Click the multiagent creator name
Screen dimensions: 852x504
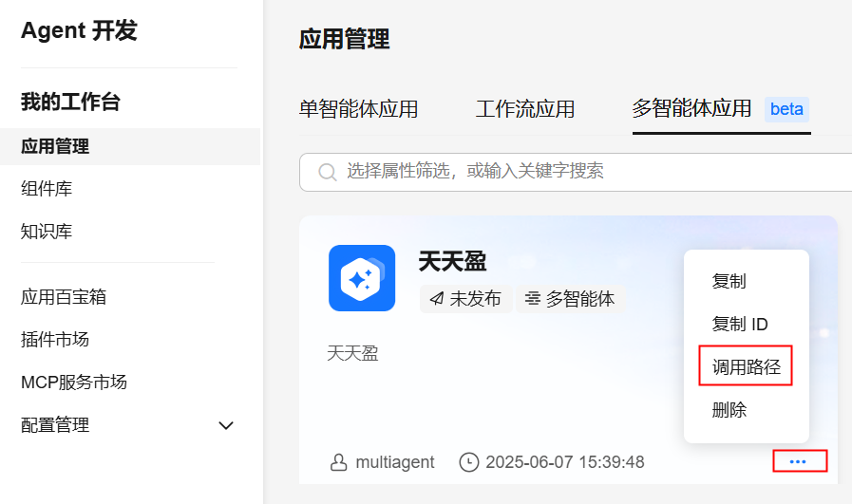point(395,462)
